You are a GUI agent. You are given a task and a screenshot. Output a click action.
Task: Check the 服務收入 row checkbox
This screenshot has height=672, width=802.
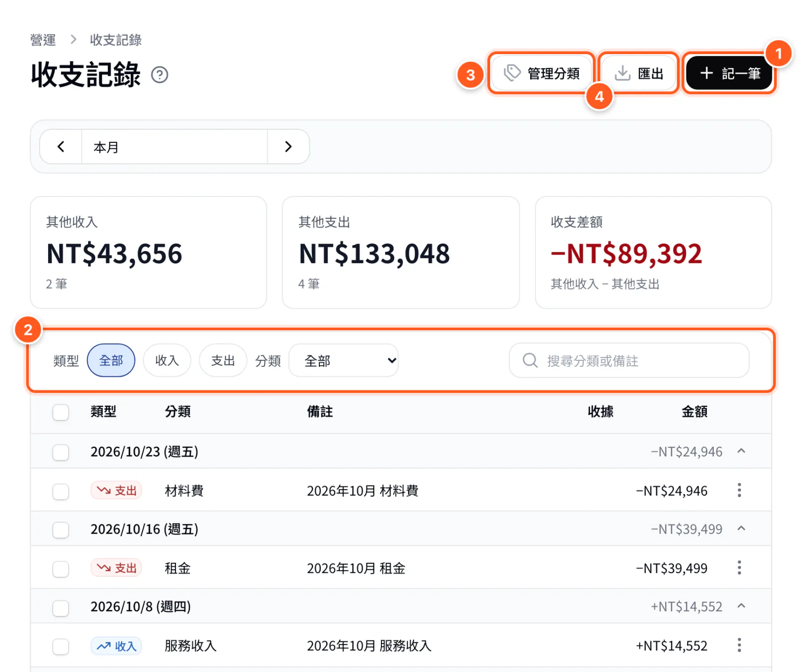61,646
